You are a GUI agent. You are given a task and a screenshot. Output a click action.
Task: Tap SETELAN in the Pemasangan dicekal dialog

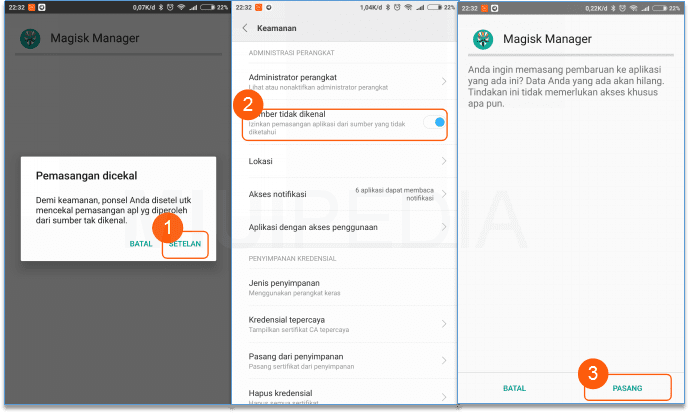[185, 244]
